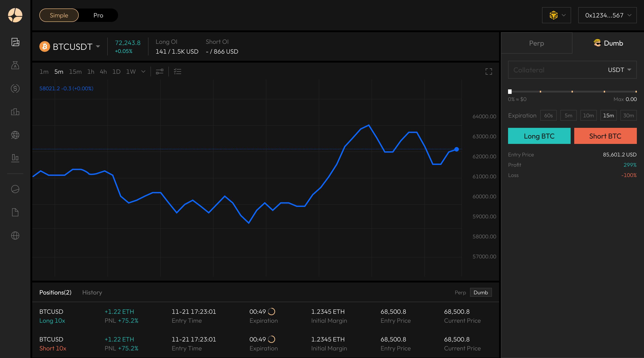Click the Short BTC button
The height and width of the screenshot is (358, 644).
tap(605, 136)
